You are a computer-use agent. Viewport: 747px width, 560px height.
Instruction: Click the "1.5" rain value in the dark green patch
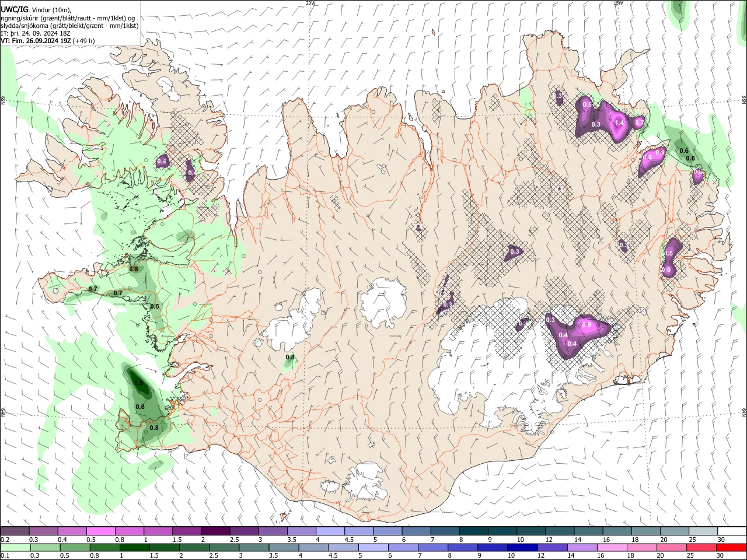[x=138, y=383]
